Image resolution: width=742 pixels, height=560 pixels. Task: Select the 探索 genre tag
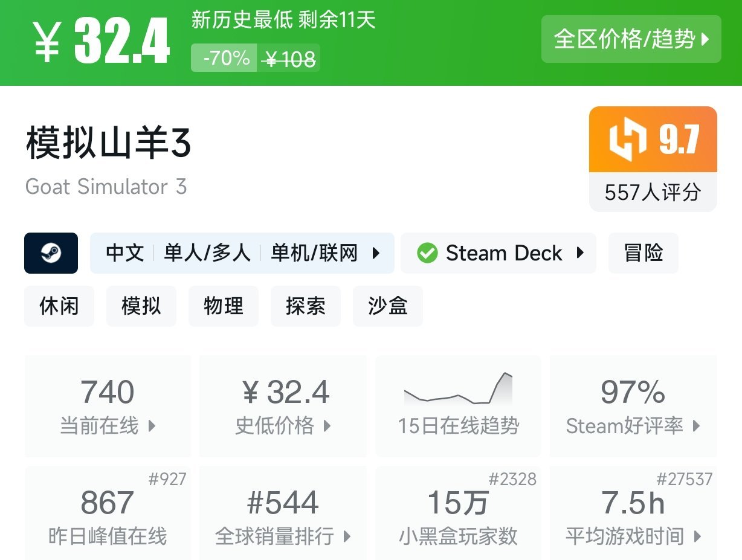coord(306,306)
